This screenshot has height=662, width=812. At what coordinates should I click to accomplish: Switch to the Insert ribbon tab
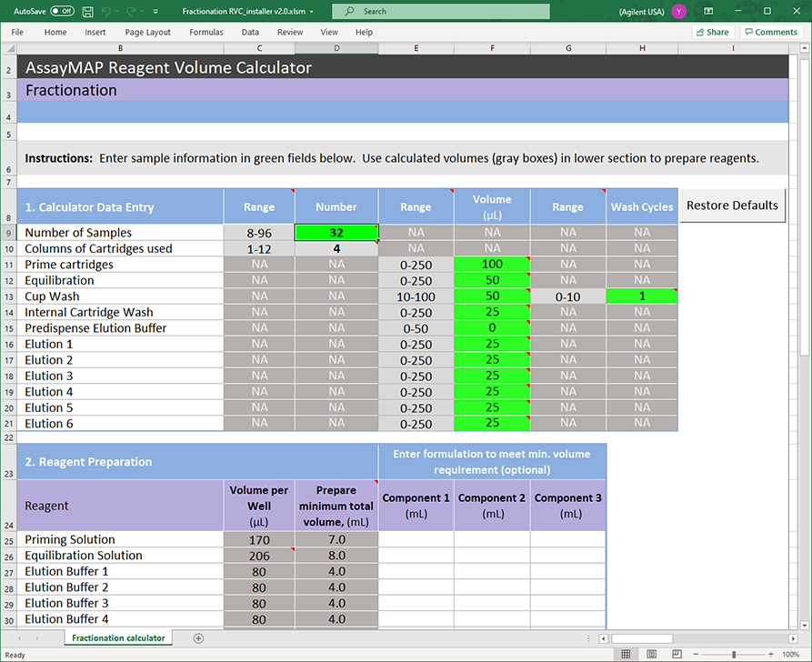point(95,32)
